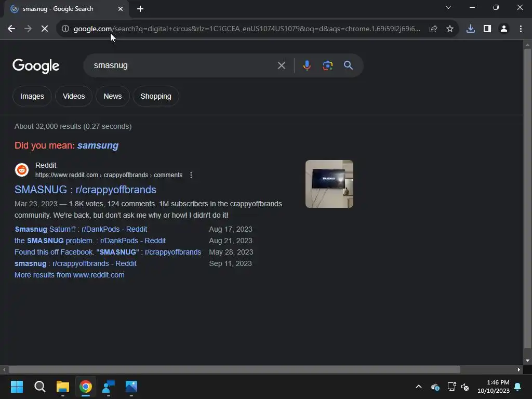The image size is (532, 399).
Task: Open the Chrome profile icon
Action: click(504, 29)
